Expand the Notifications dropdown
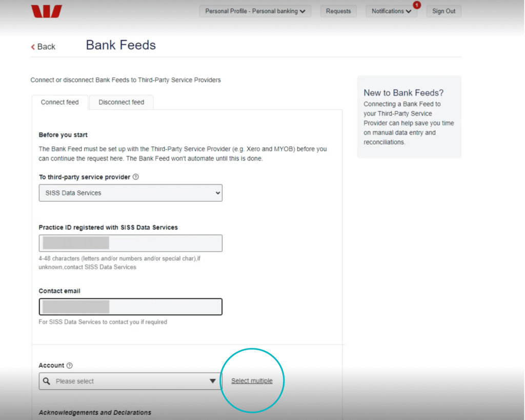525x420 pixels. pos(391,11)
